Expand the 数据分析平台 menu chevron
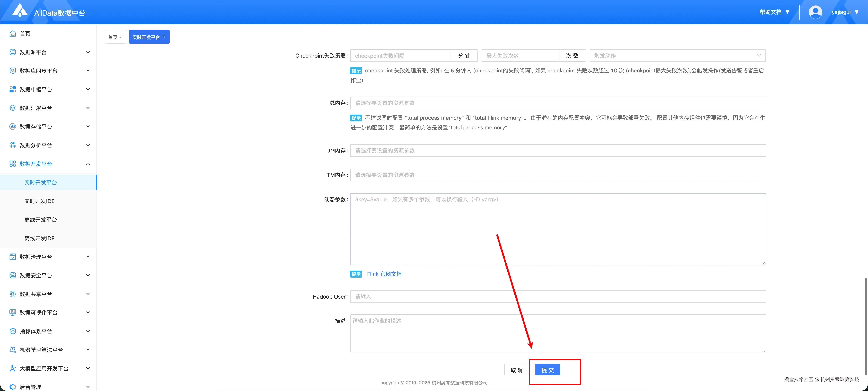The image size is (868, 391). pos(88,145)
